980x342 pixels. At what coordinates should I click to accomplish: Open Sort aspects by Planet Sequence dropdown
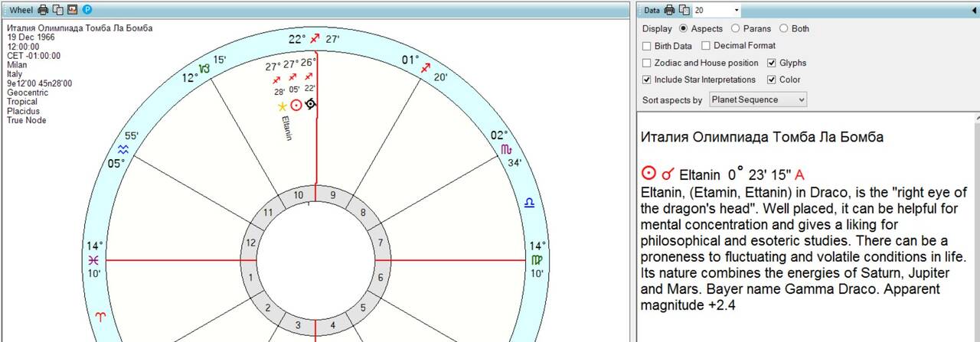pyautogui.click(x=758, y=99)
